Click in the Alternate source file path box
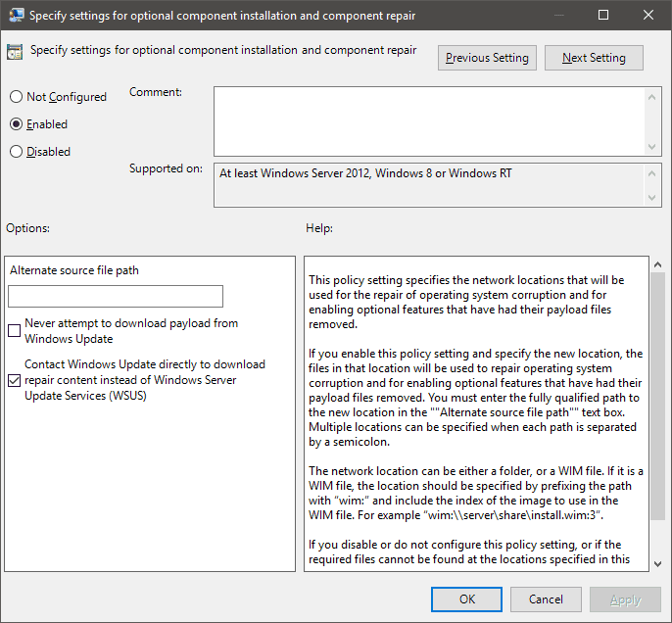The image size is (672, 623). (116, 296)
